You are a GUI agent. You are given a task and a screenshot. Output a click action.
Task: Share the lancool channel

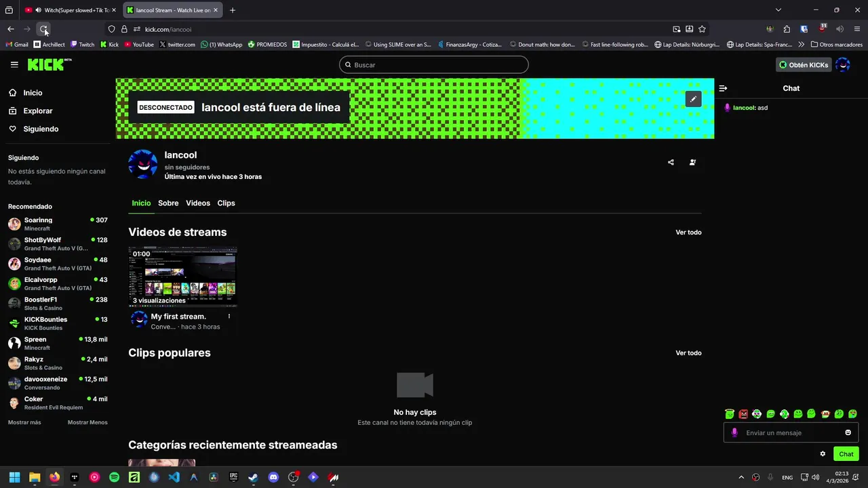pos(671,162)
